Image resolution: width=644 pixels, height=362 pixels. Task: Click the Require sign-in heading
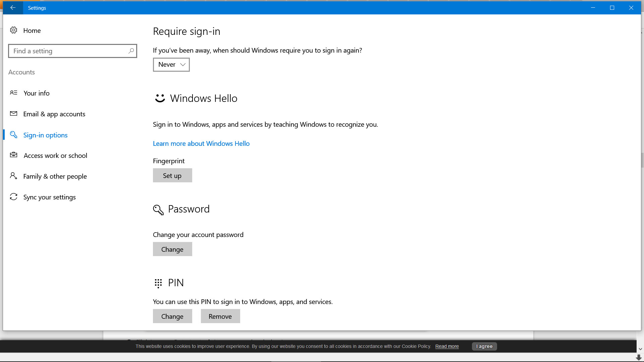pos(186,31)
